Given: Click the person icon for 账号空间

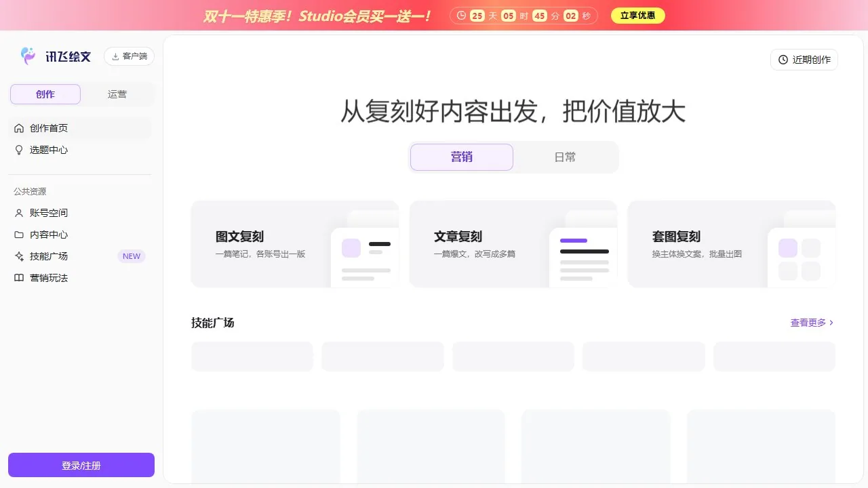Looking at the screenshot, I should (x=19, y=213).
